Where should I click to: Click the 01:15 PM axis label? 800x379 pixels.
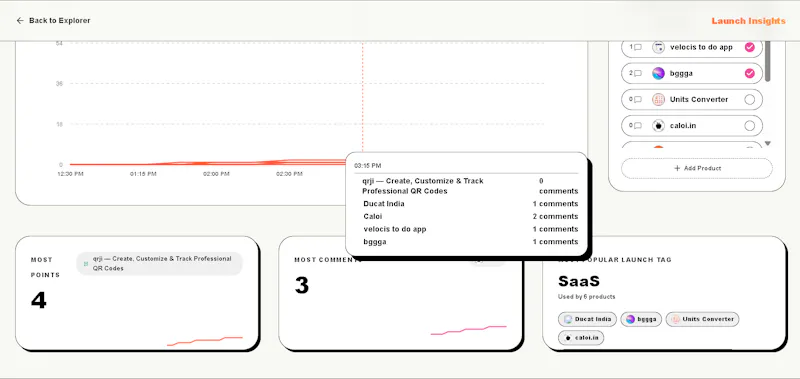(x=143, y=174)
